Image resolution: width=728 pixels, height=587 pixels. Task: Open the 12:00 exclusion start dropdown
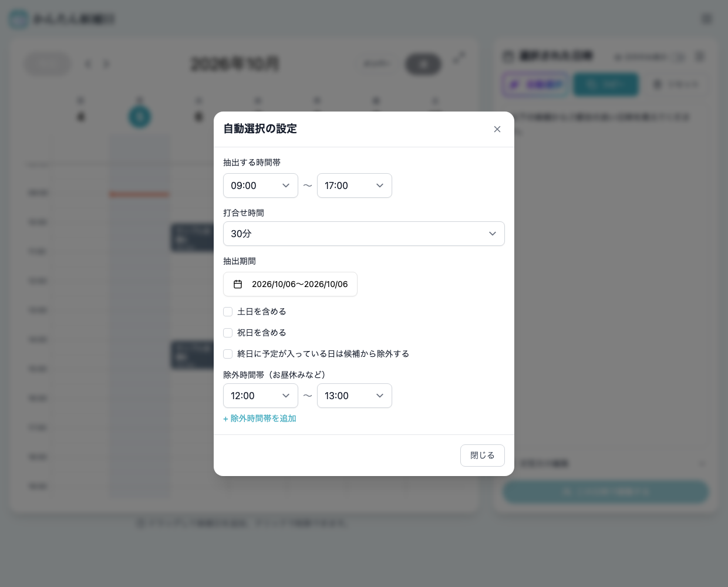pyautogui.click(x=261, y=396)
